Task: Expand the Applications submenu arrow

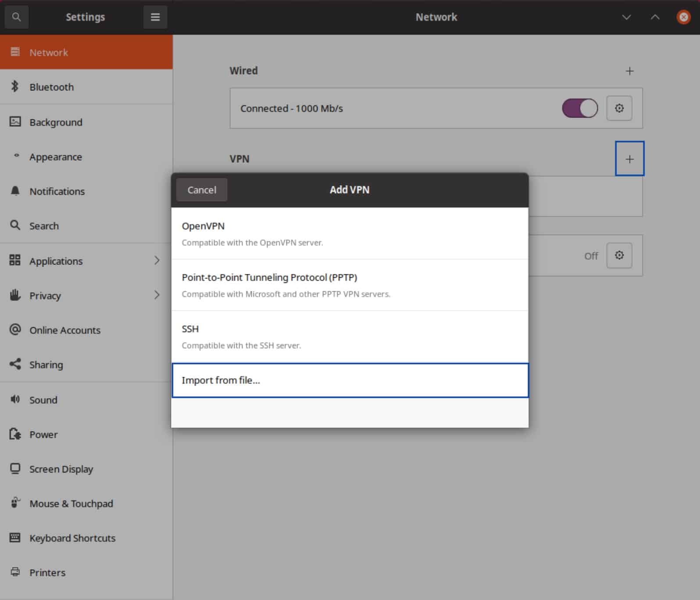Action: click(x=157, y=261)
